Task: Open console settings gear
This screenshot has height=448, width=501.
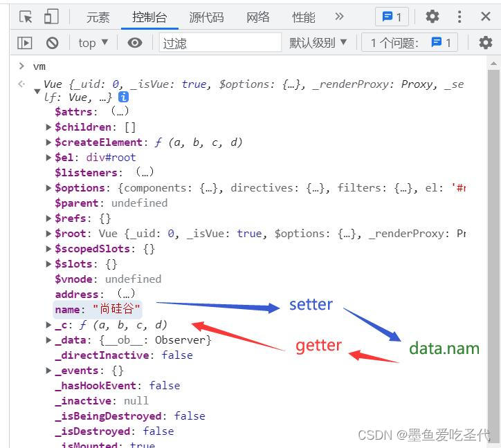Action: pyautogui.click(x=485, y=42)
